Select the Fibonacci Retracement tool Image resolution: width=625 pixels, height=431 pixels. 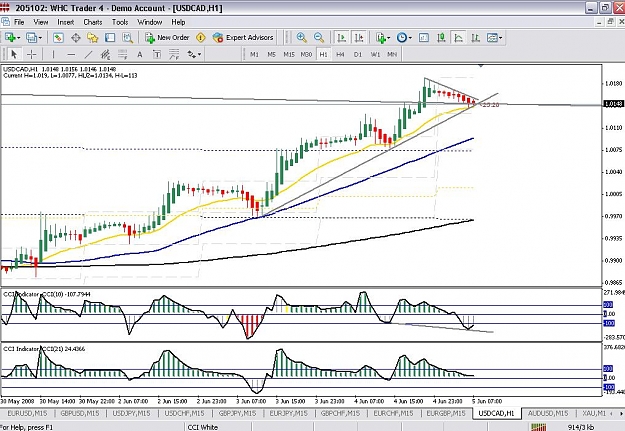point(122,54)
